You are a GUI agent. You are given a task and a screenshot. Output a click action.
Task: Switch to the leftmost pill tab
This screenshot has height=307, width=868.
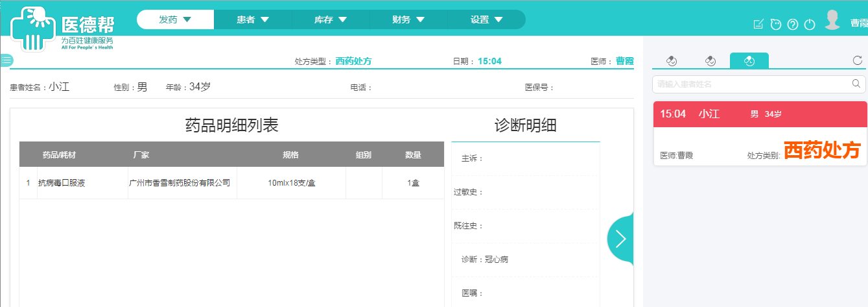pos(672,60)
